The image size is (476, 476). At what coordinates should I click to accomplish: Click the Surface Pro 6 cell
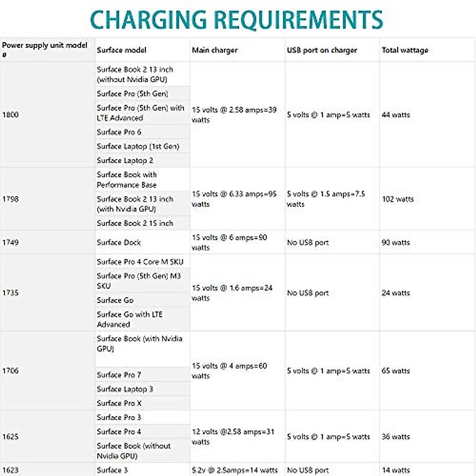119,132
